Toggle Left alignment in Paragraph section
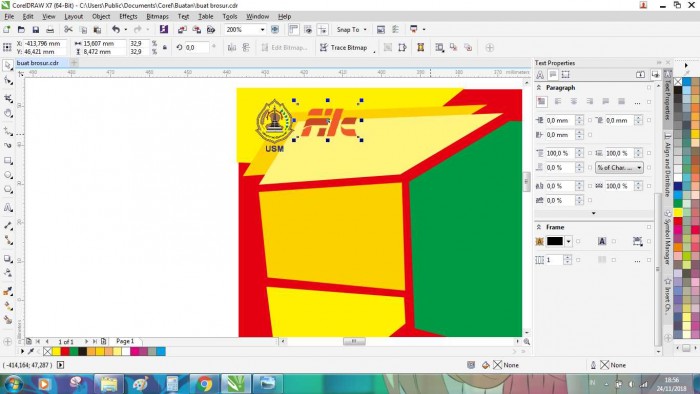Image resolution: width=700 pixels, height=394 pixels. tap(558, 102)
